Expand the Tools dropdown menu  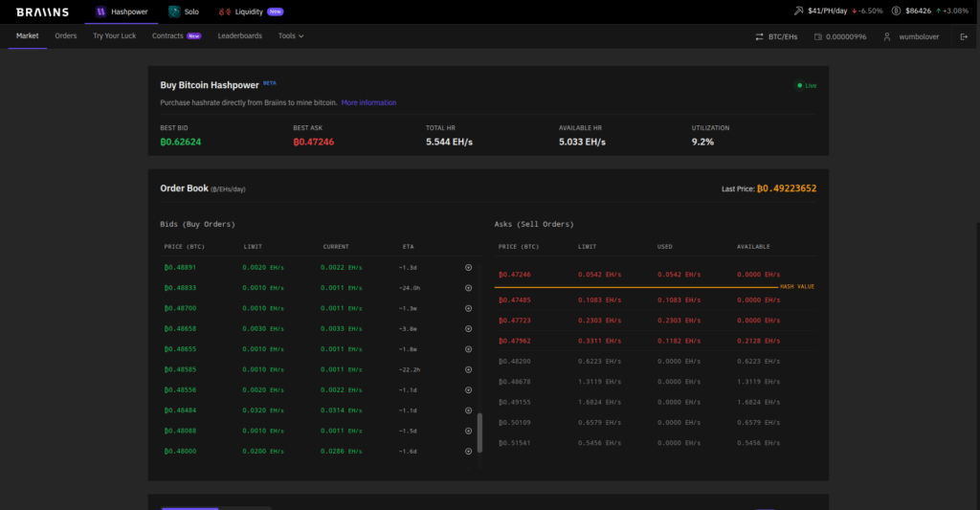pos(291,36)
